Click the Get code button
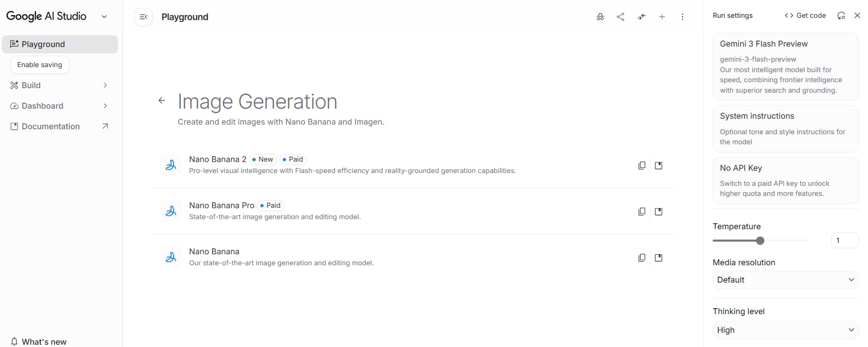Image resolution: width=868 pixels, height=347 pixels. 805,16
